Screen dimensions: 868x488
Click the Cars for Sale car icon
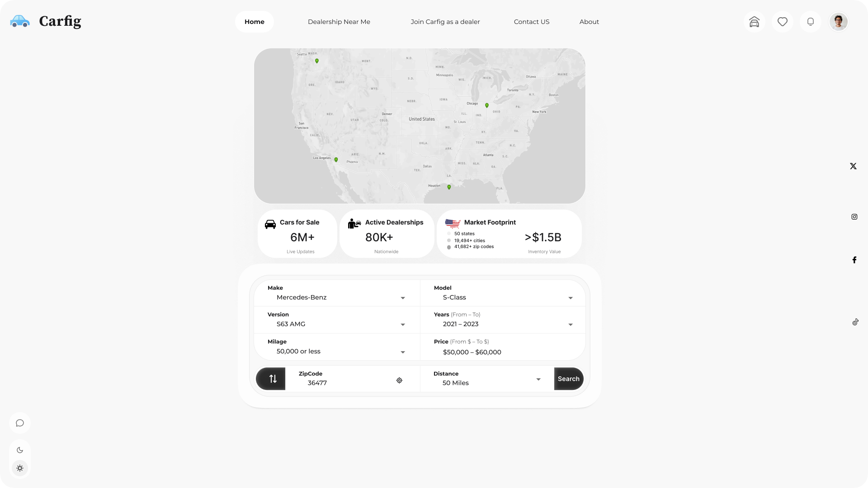pos(270,224)
